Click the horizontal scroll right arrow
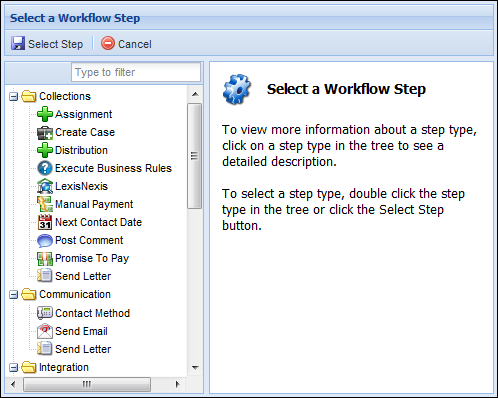498x398 pixels. [x=178, y=384]
